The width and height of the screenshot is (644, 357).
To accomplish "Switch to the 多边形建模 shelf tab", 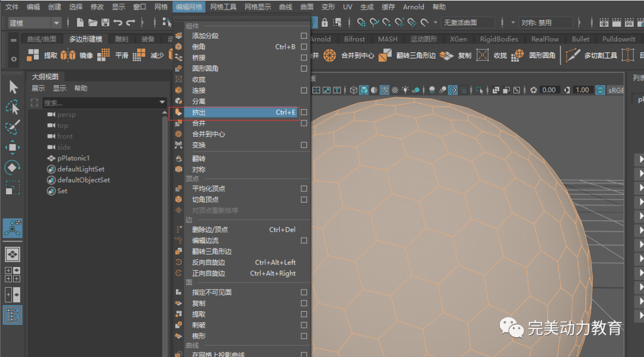I will [85, 39].
